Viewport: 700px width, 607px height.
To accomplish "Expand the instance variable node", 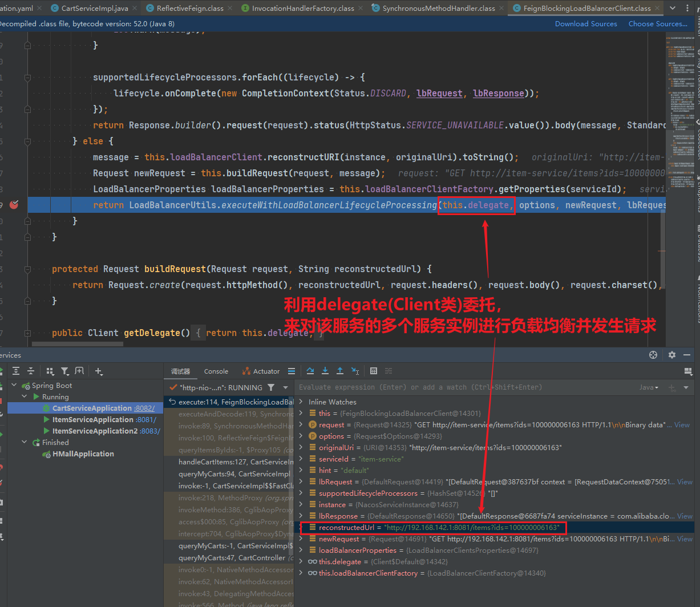I will coord(301,505).
